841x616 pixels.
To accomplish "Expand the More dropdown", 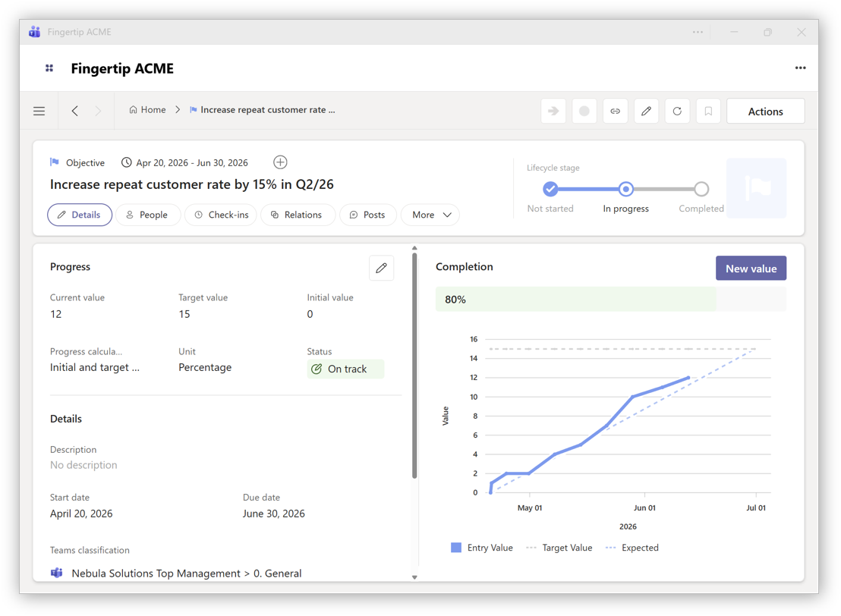I will [x=430, y=215].
